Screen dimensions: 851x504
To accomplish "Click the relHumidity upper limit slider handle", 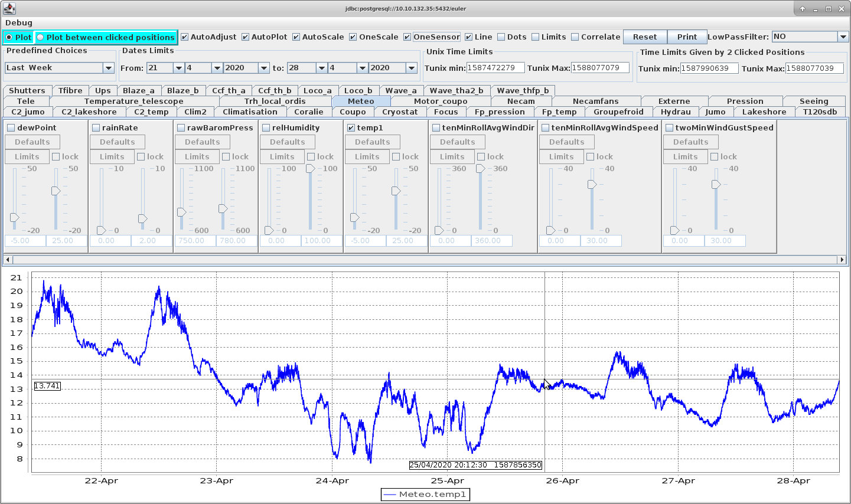I will click(310, 169).
